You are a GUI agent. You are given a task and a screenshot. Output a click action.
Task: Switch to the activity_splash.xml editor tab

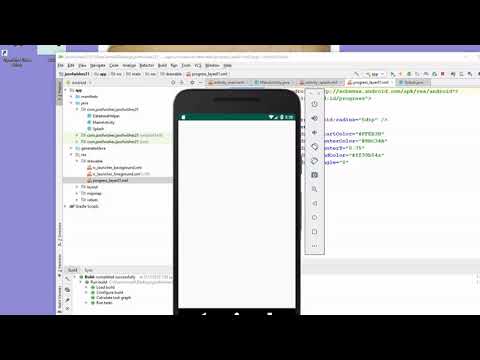pyautogui.click(x=321, y=82)
